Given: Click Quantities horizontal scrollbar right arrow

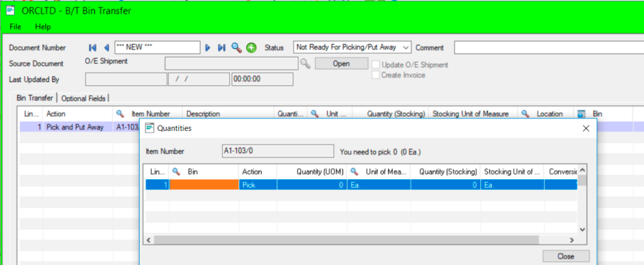Looking at the screenshot, I should pos(572,240).
